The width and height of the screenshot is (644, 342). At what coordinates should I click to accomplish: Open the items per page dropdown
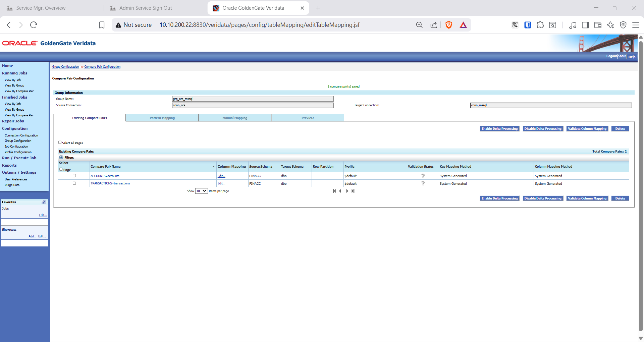click(201, 191)
